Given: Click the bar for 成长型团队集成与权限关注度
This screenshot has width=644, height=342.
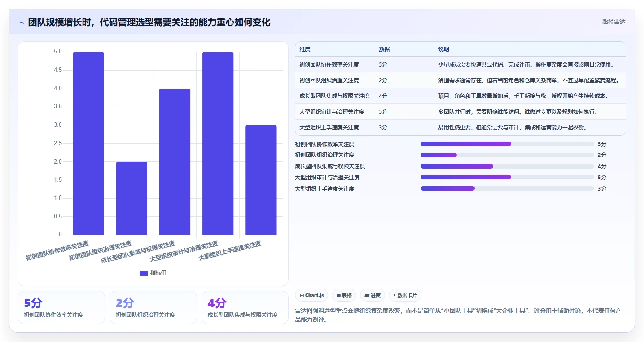Looking at the screenshot, I should coord(175,162).
